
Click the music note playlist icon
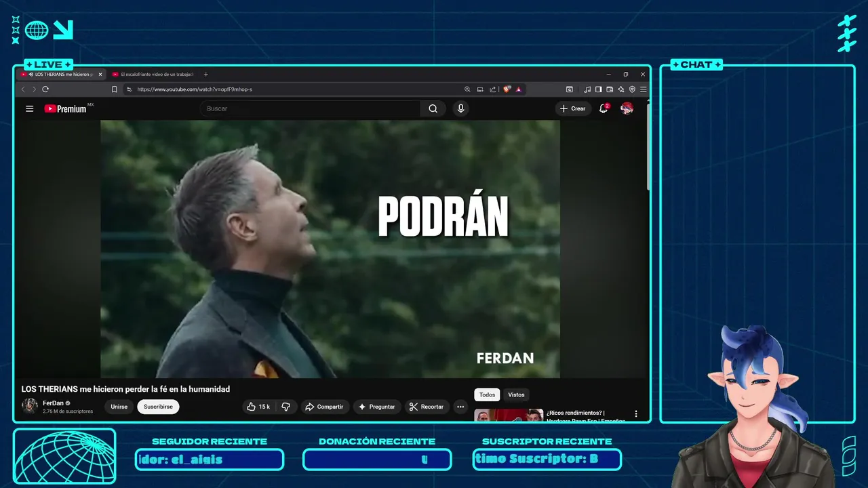pos(587,89)
